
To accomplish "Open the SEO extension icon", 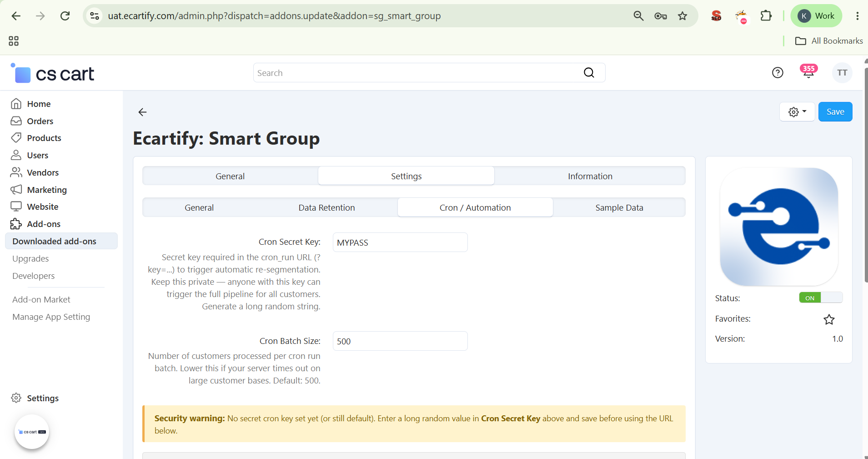I will pos(716,16).
